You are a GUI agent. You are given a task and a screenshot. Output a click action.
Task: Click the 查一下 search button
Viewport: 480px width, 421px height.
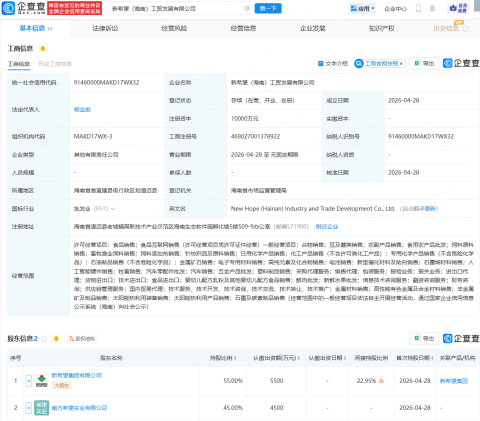pos(268,8)
